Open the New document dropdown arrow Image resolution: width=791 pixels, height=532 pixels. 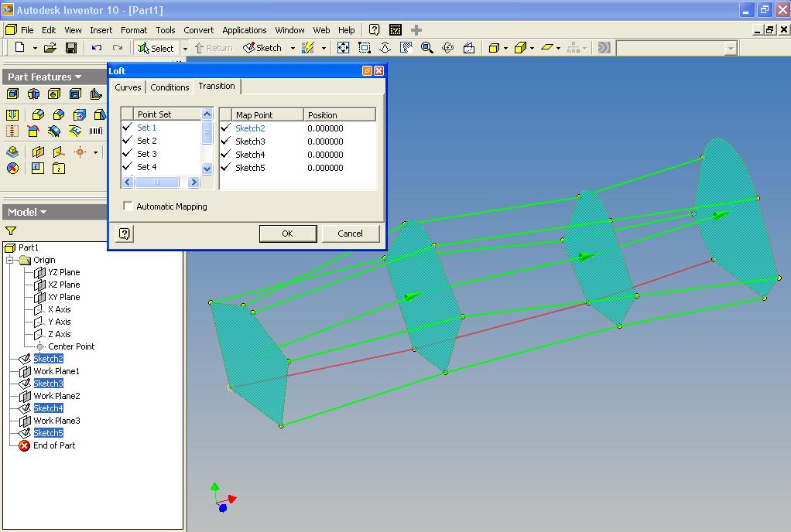35,49
